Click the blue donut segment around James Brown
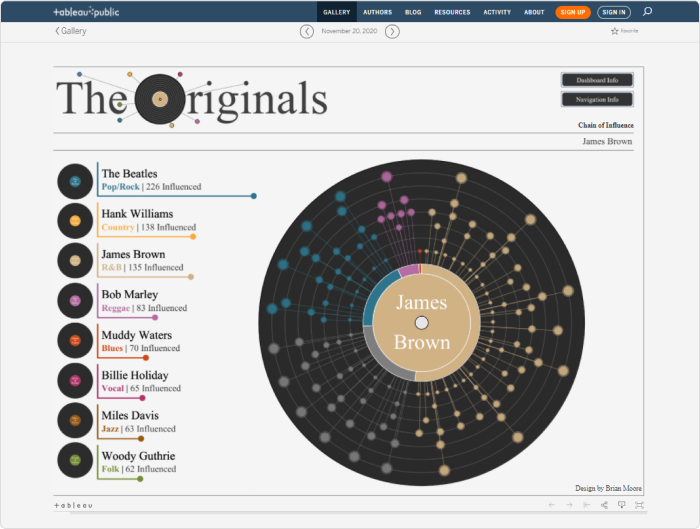Screen dimensions: 700x529 click(x=375, y=296)
